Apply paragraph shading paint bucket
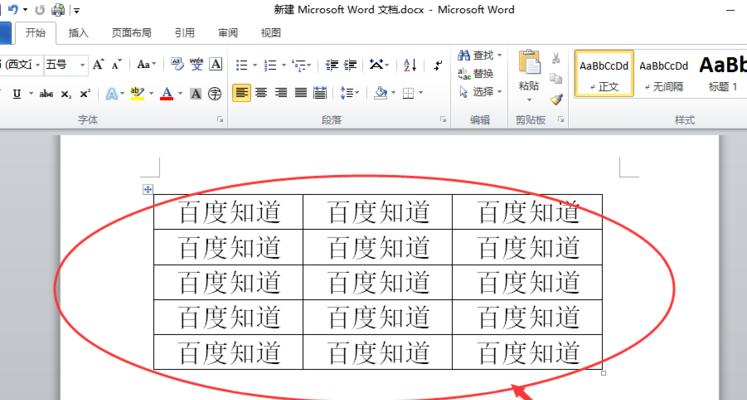Viewport: 747px width, 400px height. (381, 93)
